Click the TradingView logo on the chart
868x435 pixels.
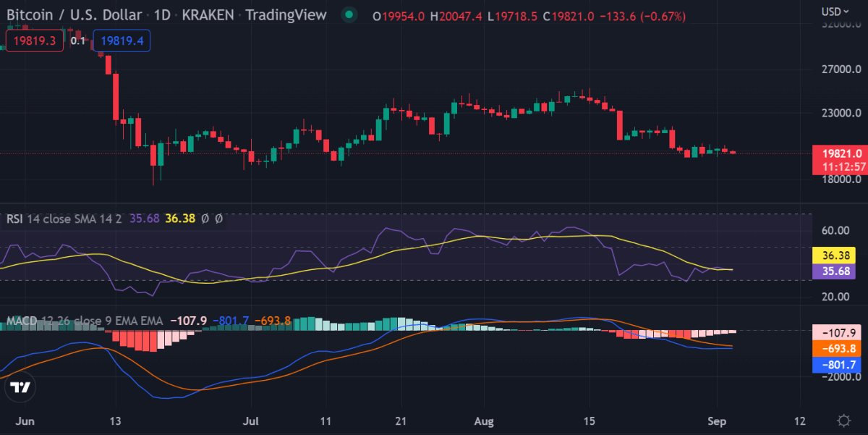click(x=20, y=387)
